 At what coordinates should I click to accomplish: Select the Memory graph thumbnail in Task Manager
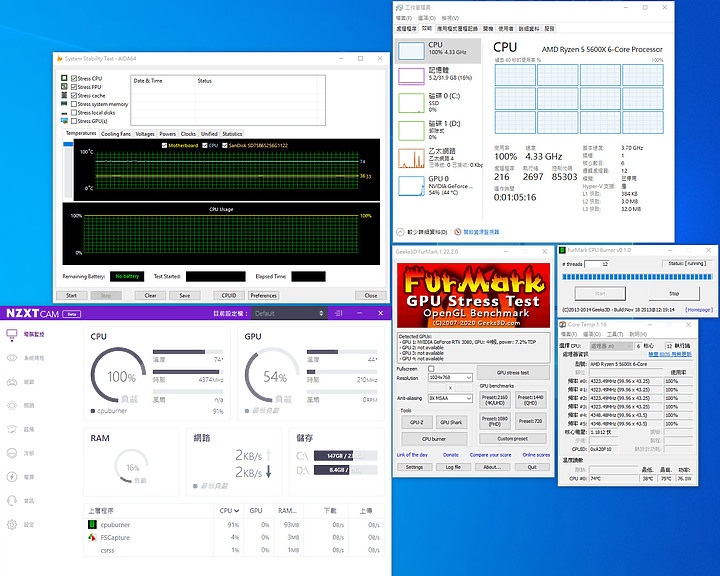411,76
